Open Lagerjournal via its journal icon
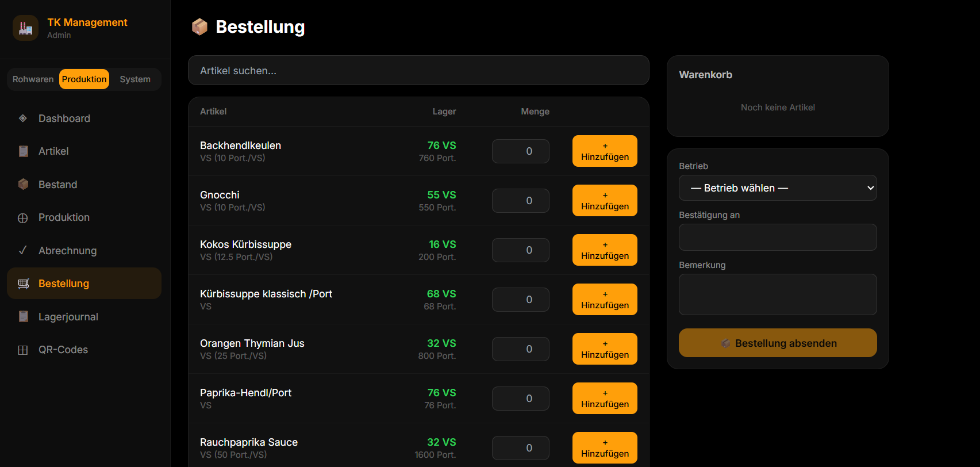 (x=23, y=316)
